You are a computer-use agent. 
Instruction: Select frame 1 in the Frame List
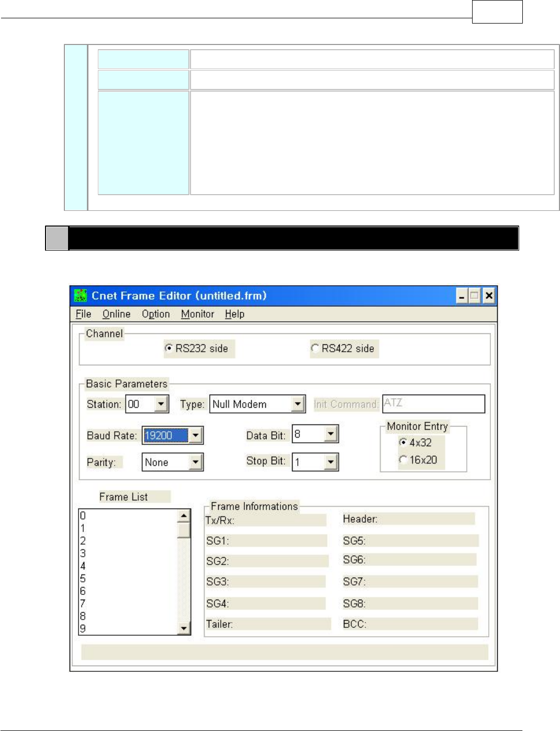(x=83, y=528)
